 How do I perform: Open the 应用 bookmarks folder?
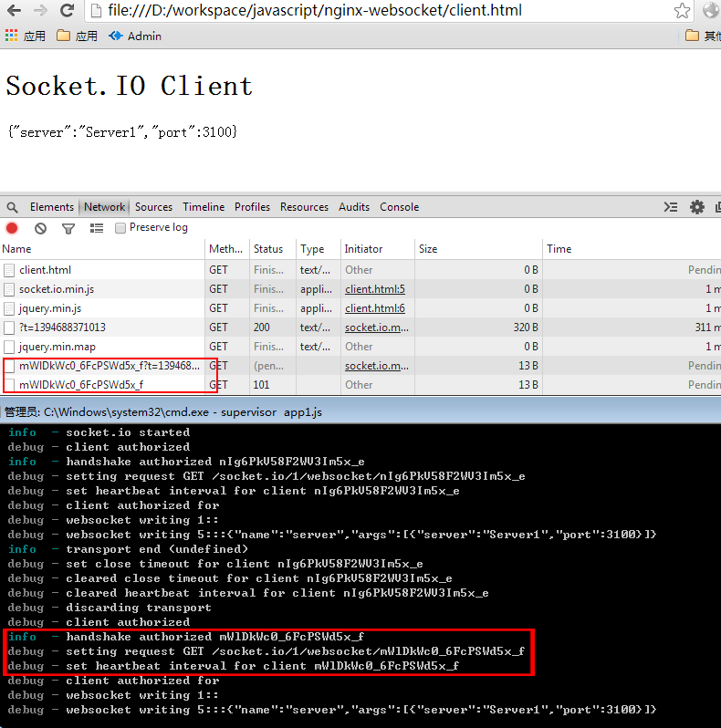pyautogui.click(x=77, y=36)
